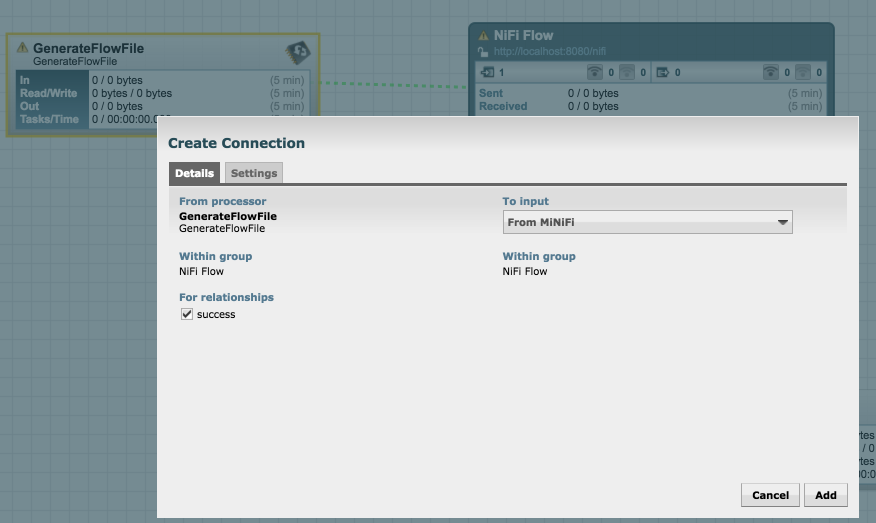Select the Details tab

[x=194, y=173]
